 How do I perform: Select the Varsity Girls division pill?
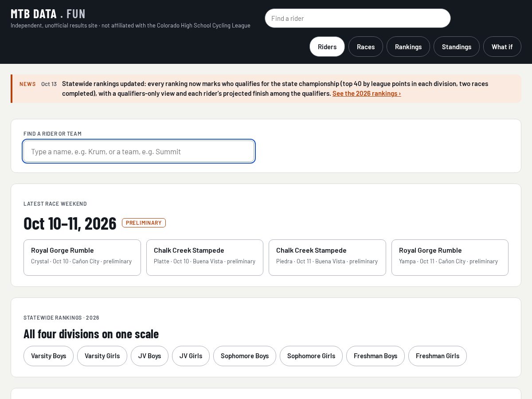(102, 356)
